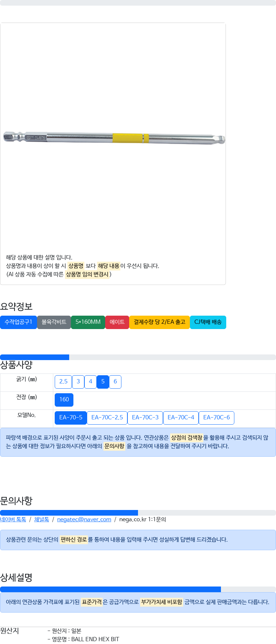
Task: Click the 볼육각비트 gray tag
Action: tap(54, 322)
